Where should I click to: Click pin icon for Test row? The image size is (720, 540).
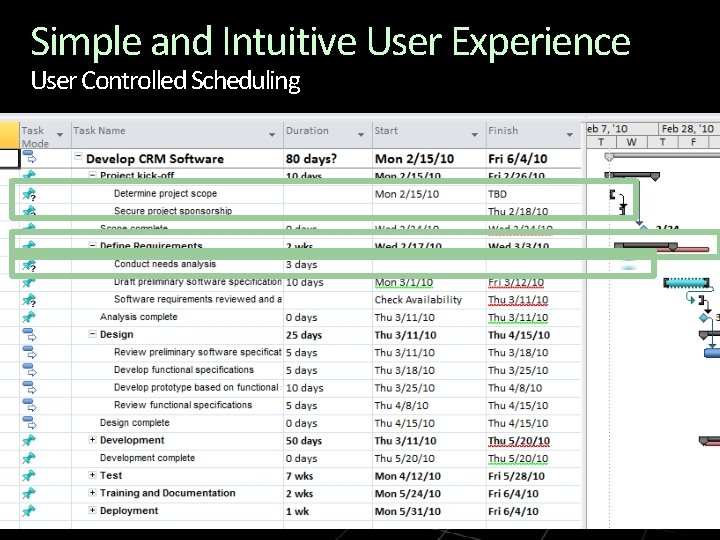tap(29, 476)
